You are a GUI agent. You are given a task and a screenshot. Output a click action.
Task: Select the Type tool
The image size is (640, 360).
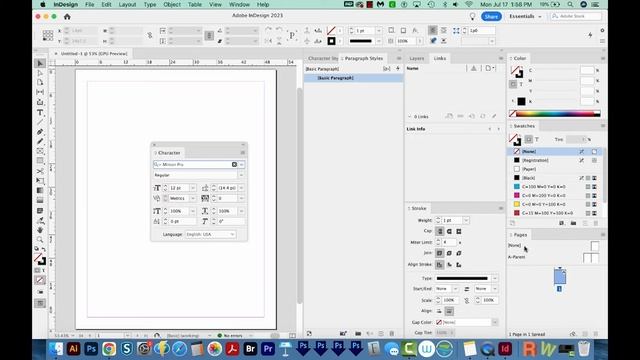40,112
